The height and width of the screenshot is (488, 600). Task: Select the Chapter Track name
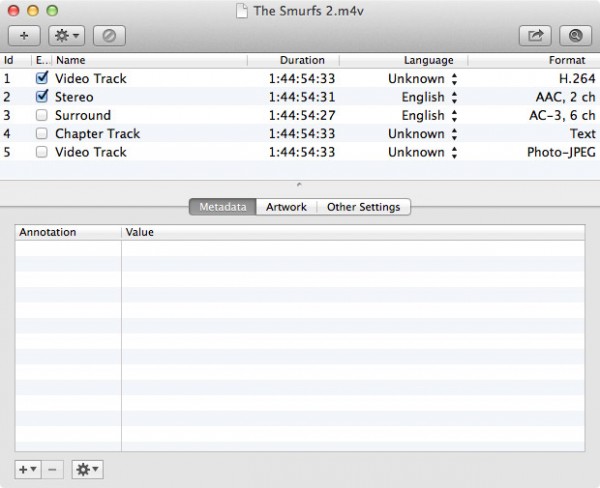click(98, 134)
